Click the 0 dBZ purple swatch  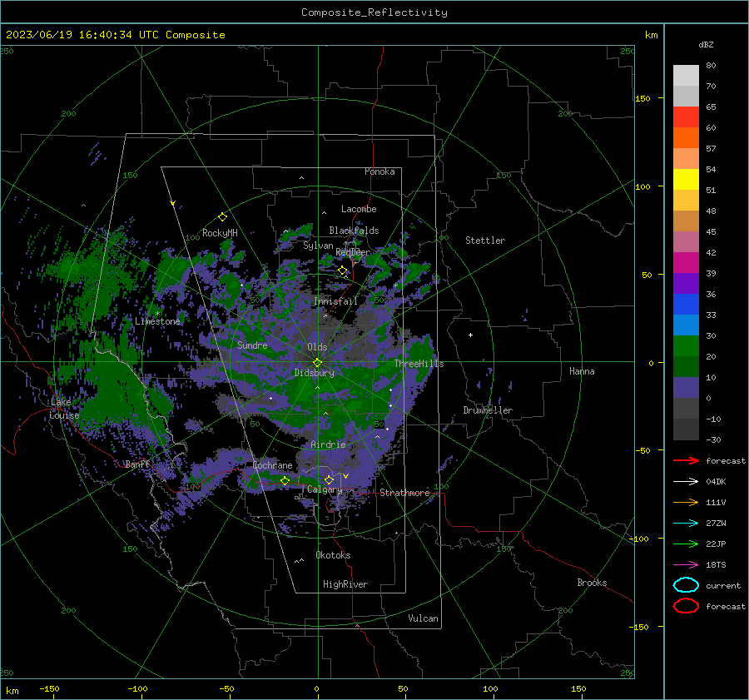(686, 387)
